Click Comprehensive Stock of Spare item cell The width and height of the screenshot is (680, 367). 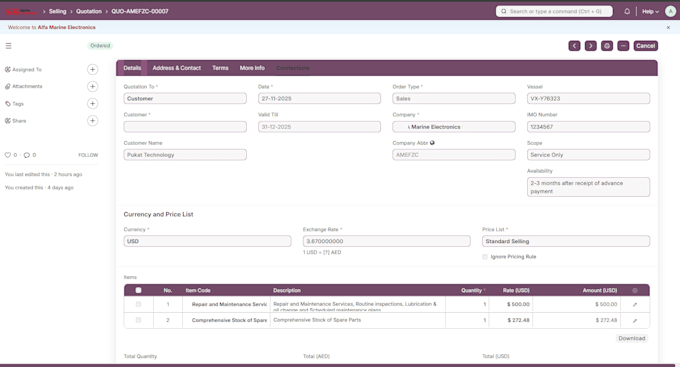[x=226, y=320]
